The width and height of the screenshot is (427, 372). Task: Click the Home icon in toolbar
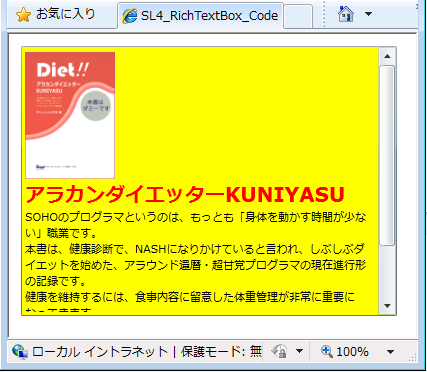coord(346,14)
